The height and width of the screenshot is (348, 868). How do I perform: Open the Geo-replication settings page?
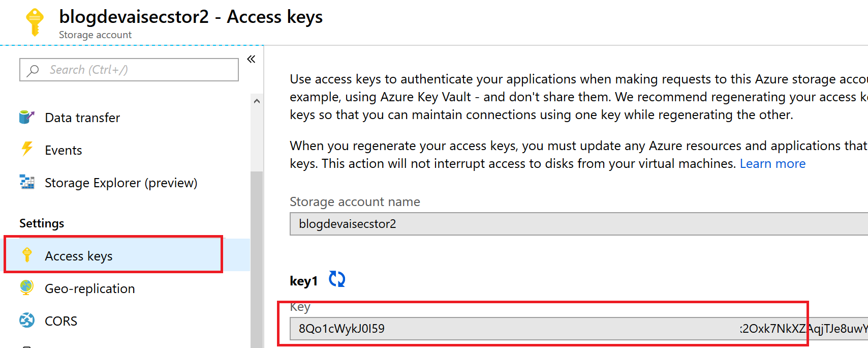click(x=89, y=288)
